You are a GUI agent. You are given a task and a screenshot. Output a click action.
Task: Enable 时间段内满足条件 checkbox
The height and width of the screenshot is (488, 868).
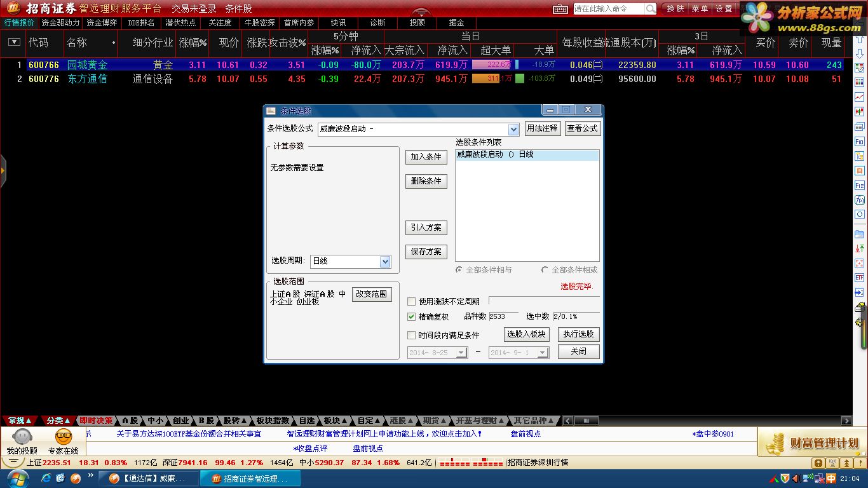(x=411, y=335)
